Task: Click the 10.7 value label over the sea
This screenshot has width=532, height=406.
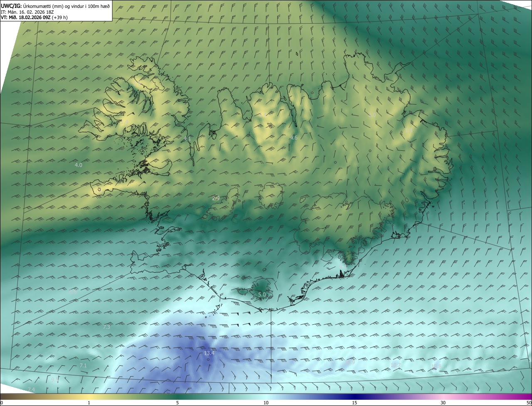Action: click(396, 365)
